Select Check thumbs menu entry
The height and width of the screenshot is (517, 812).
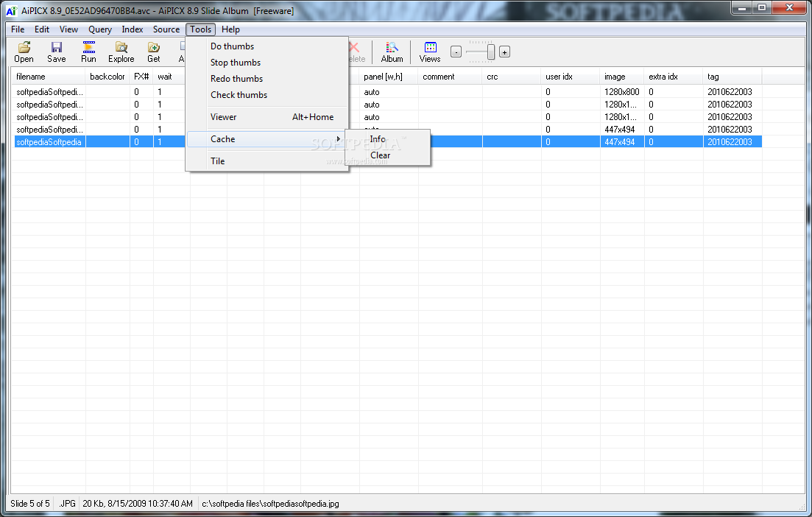click(267, 95)
